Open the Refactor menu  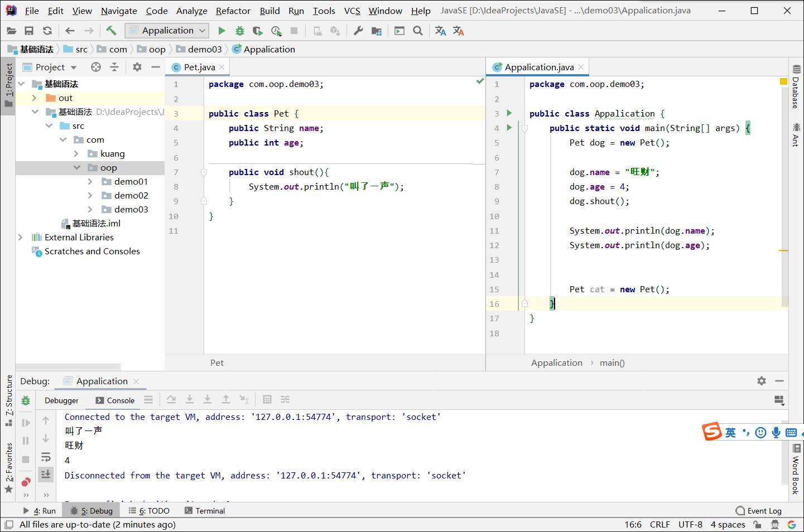[233, 11]
